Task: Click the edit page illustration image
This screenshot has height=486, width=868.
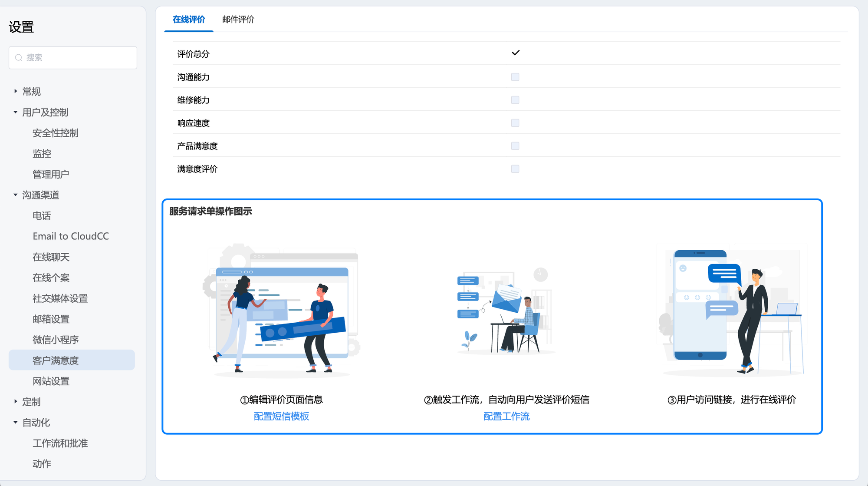Action: pos(282,310)
